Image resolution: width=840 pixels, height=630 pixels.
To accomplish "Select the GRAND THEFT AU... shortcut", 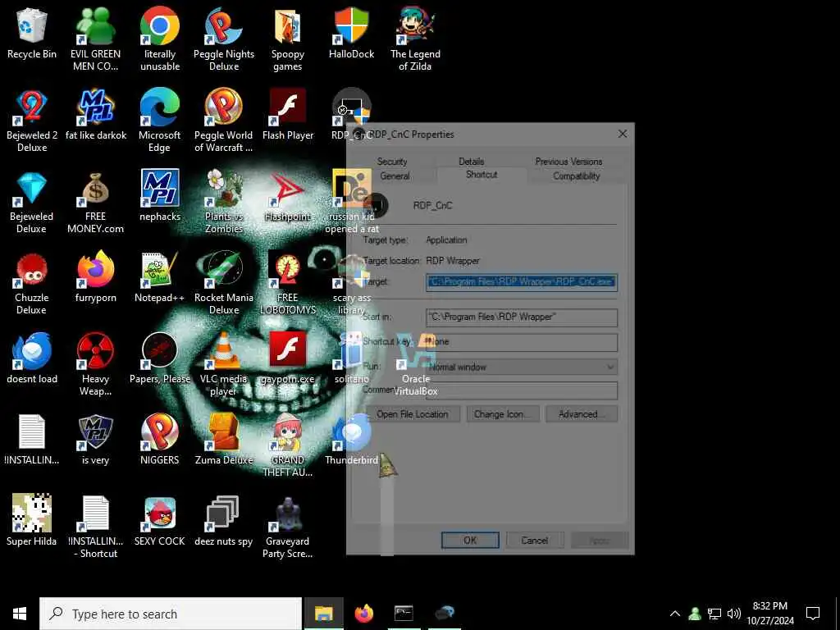I will point(288,445).
